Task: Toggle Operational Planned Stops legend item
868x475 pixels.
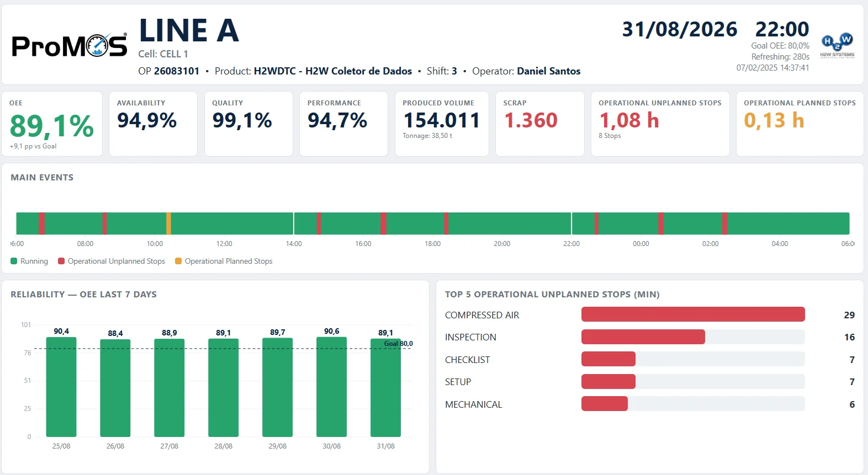Action: pyautogui.click(x=224, y=261)
